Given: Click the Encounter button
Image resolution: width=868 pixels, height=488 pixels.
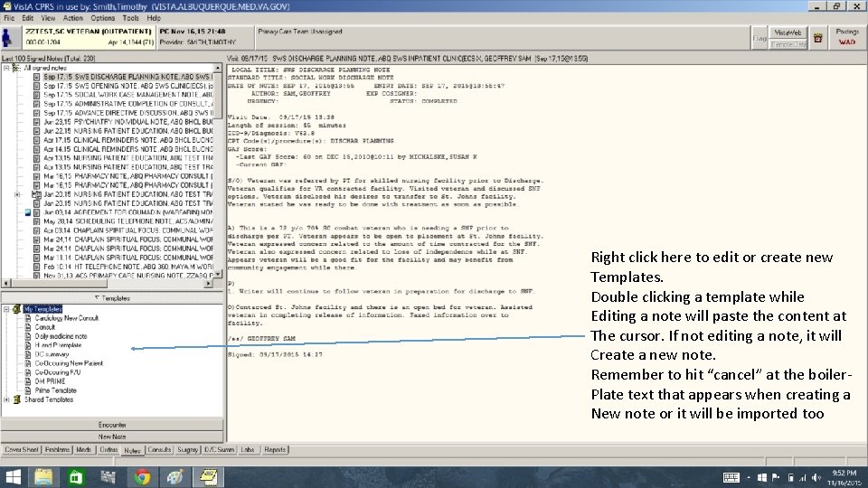Looking at the screenshot, I should click(x=112, y=425).
